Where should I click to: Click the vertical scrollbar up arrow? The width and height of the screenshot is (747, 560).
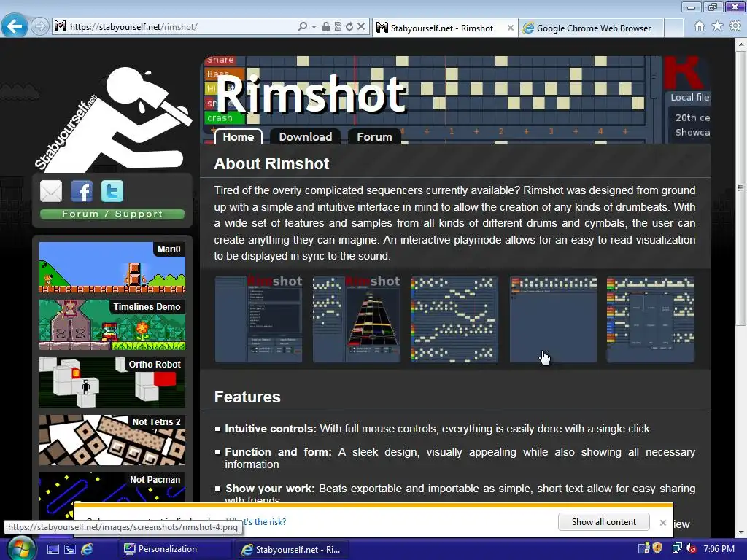741,44
